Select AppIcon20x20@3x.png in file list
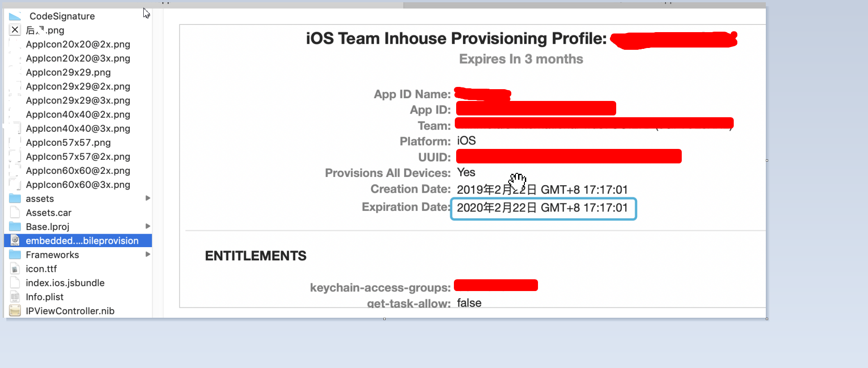This screenshot has height=368, width=868. click(x=78, y=58)
